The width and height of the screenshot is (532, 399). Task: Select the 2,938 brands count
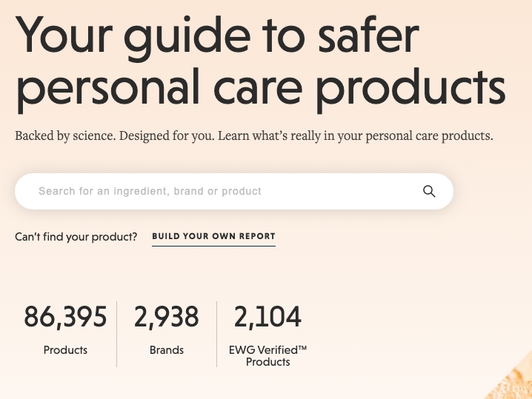pos(166,317)
